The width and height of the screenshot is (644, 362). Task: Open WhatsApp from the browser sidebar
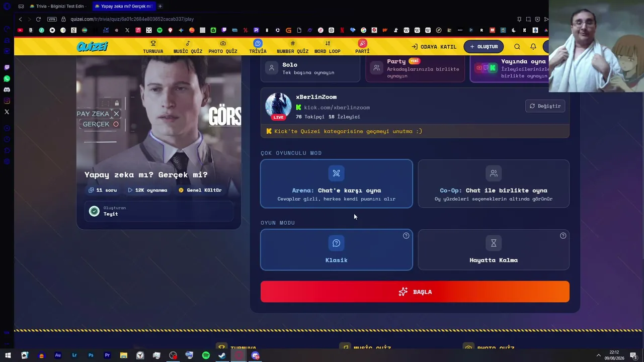click(7, 78)
